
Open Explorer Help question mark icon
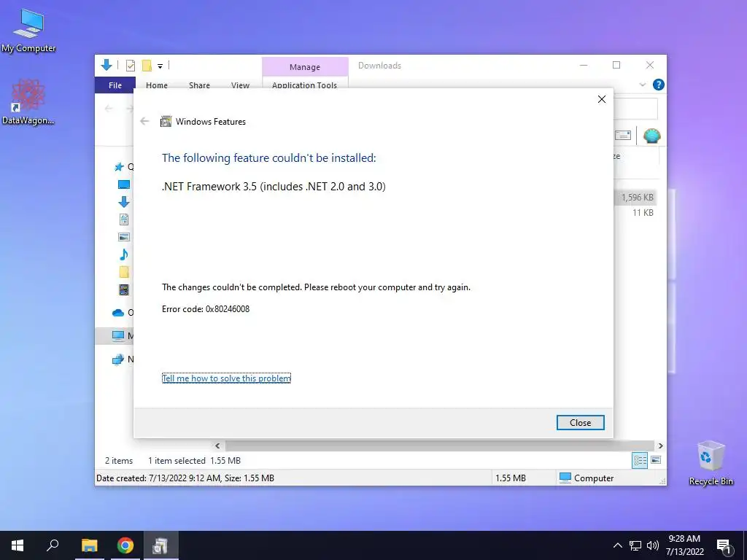659,85
